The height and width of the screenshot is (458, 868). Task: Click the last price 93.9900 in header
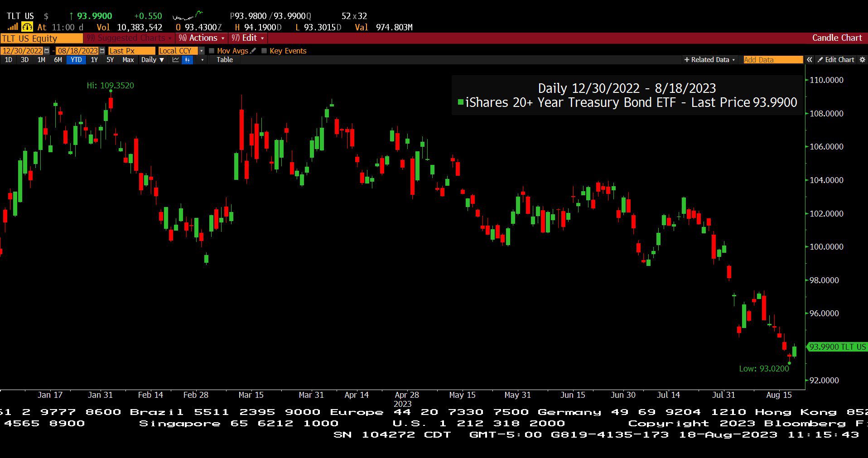[x=94, y=16]
